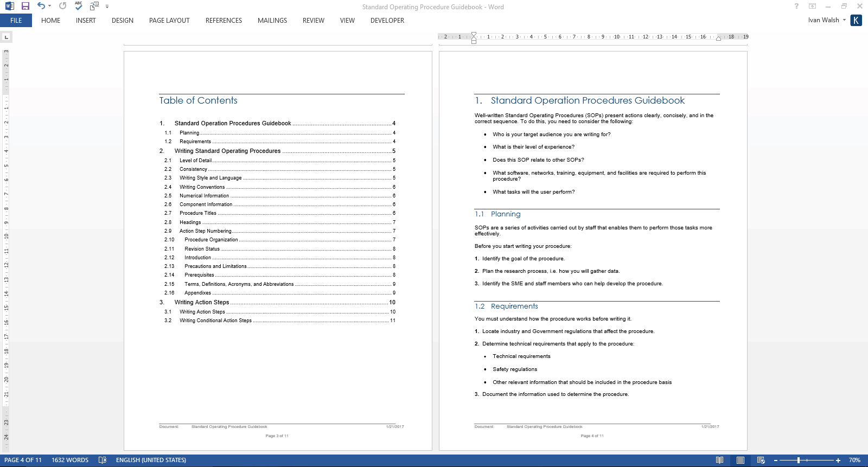Click the zoom slider handle
Image resolution: width=868 pixels, height=467 pixels.
point(799,460)
